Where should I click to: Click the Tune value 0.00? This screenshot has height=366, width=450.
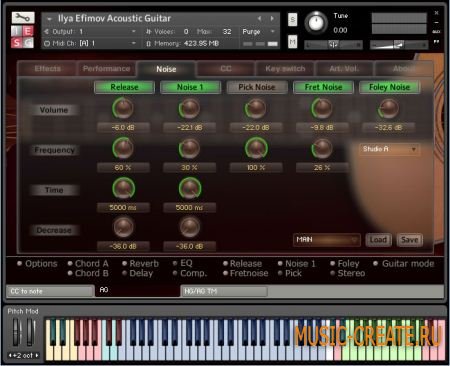pos(340,30)
